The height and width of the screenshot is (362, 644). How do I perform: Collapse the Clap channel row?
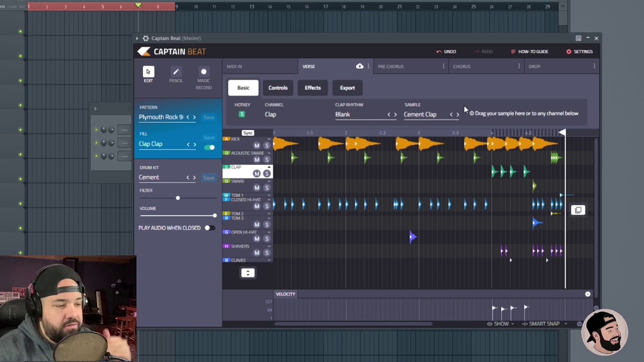[x=269, y=167]
